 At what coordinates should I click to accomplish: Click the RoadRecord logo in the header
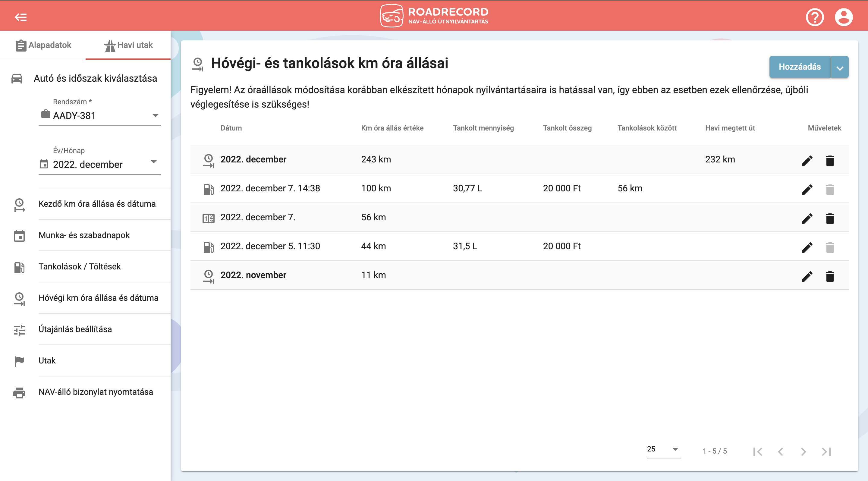coord(434,15)
